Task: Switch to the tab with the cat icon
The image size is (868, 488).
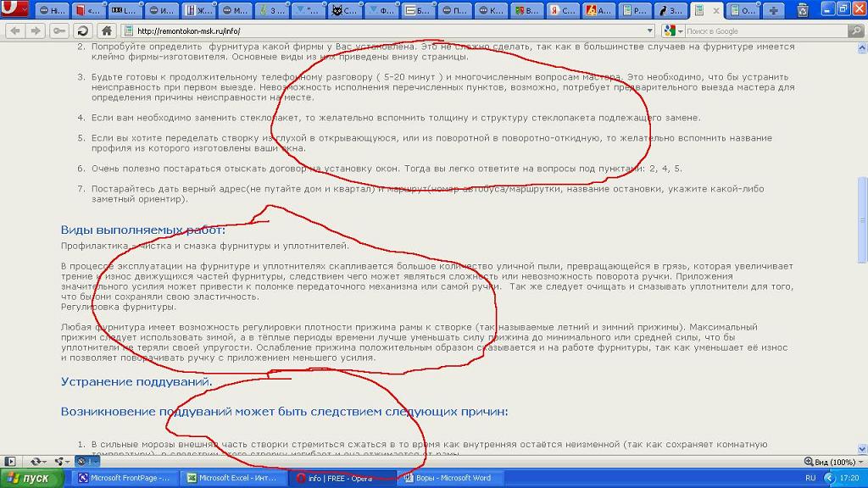Action: click(x=344, y=10)
